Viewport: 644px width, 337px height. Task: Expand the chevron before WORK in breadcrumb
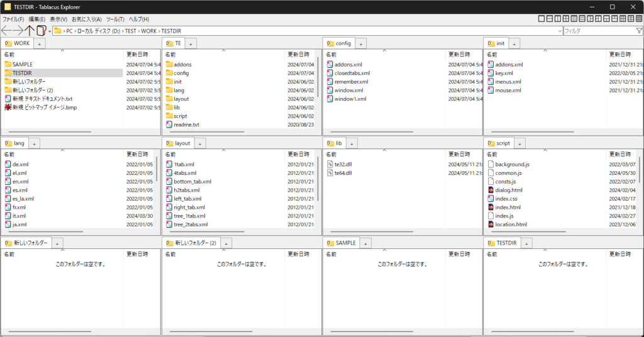138,31
